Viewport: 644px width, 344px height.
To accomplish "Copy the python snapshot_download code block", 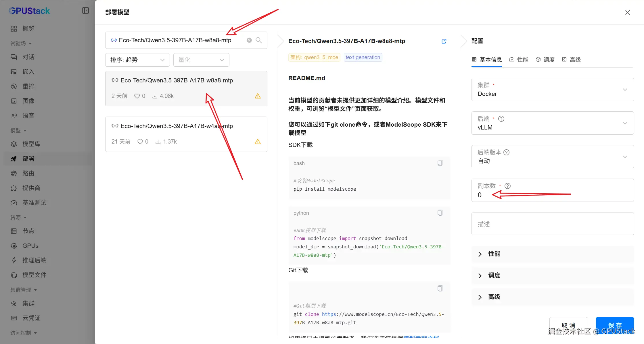I will pos(440,213).
